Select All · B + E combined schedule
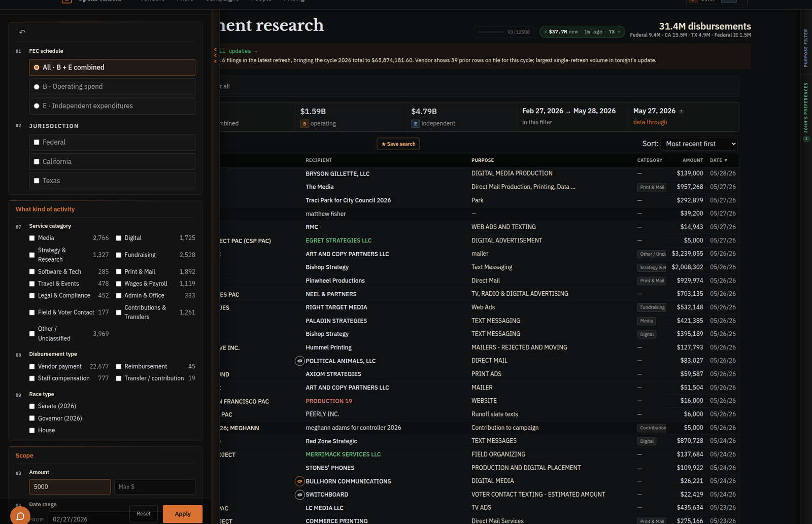812x524 pixels. point(112,67)
